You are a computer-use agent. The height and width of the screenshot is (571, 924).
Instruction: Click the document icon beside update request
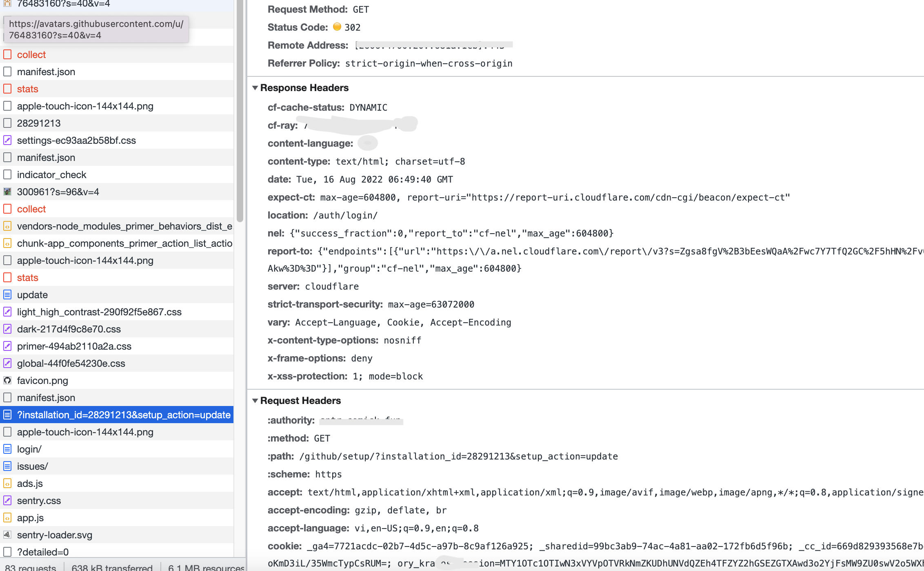click(x=7, y=294)
